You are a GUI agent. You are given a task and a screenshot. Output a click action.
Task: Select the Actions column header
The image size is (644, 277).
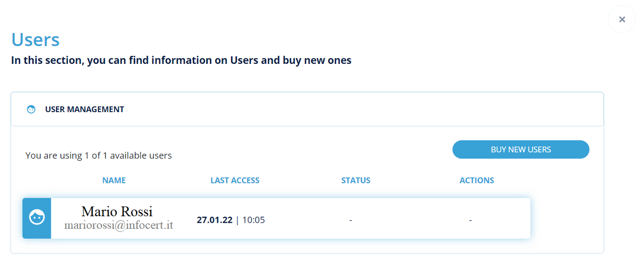coord(476,180)
